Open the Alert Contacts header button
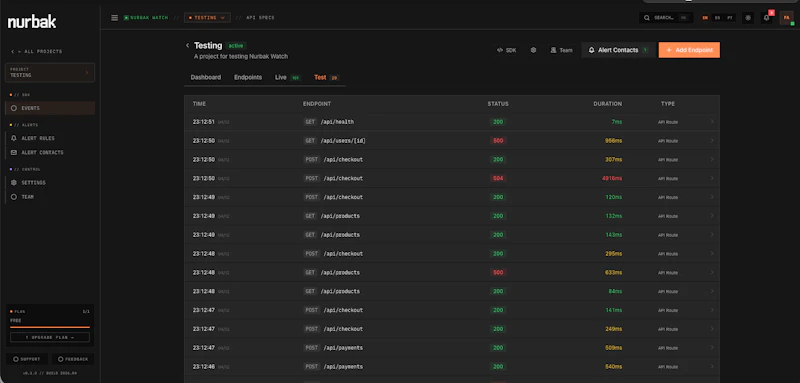The width and height of the screenshot is (800, 383). [618, 50]
